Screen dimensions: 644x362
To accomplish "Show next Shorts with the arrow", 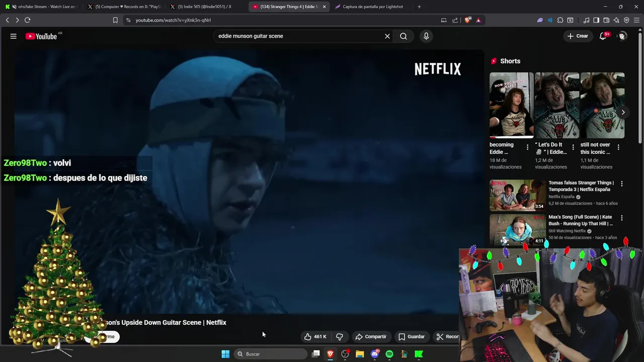I will [x=623, y=113].
